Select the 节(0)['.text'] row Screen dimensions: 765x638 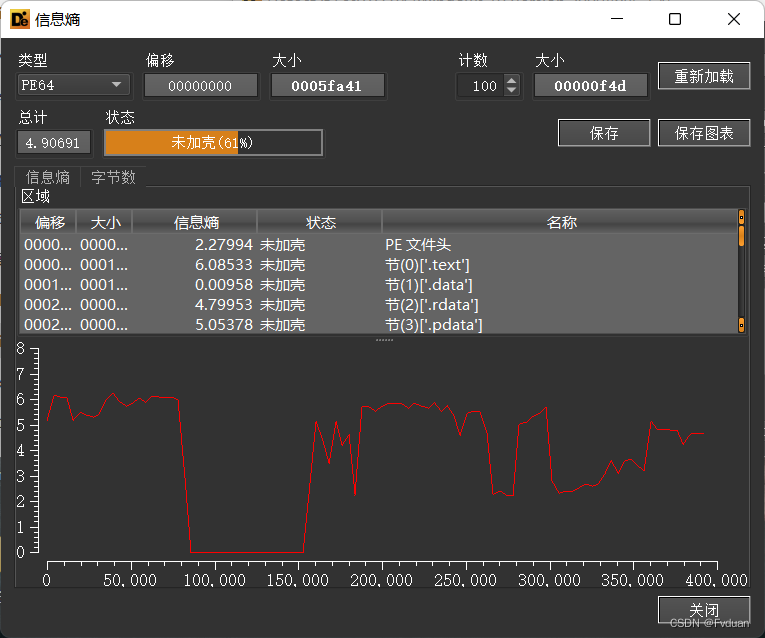[379, 265]
